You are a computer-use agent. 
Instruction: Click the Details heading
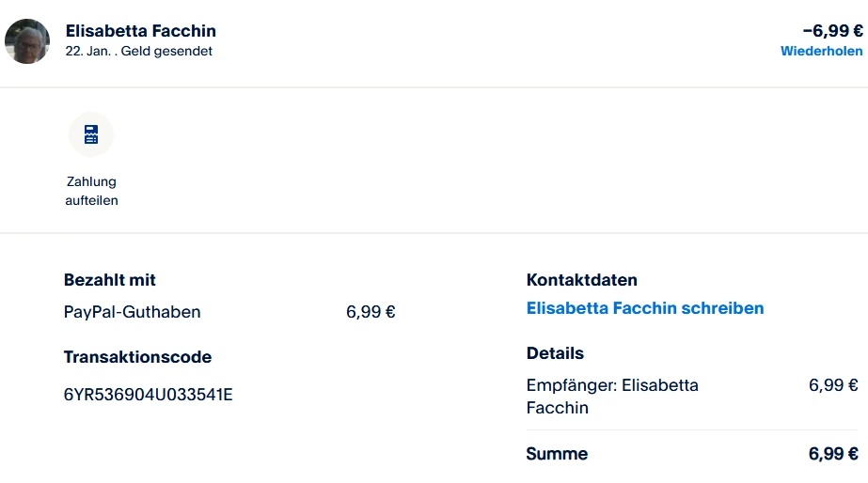(555, 353)
